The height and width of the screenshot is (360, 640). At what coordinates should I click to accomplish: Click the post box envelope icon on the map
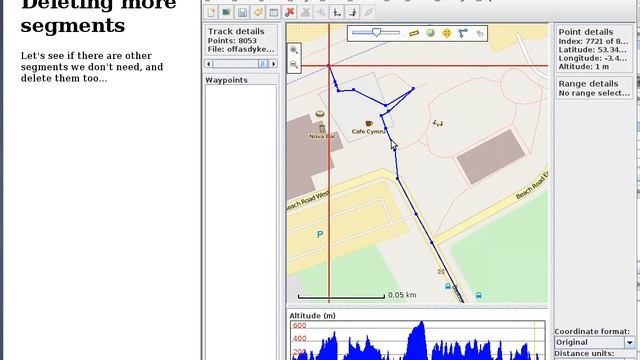coord(441,271)
